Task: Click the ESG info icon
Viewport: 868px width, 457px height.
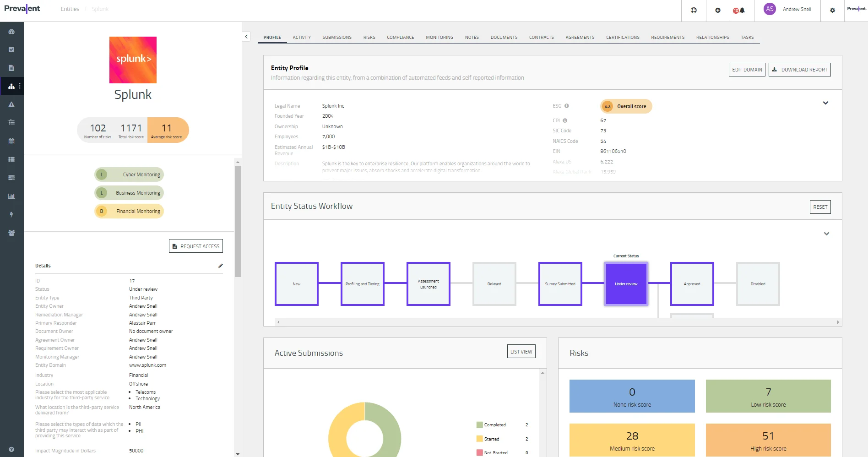Action: [x=566, y=106]
